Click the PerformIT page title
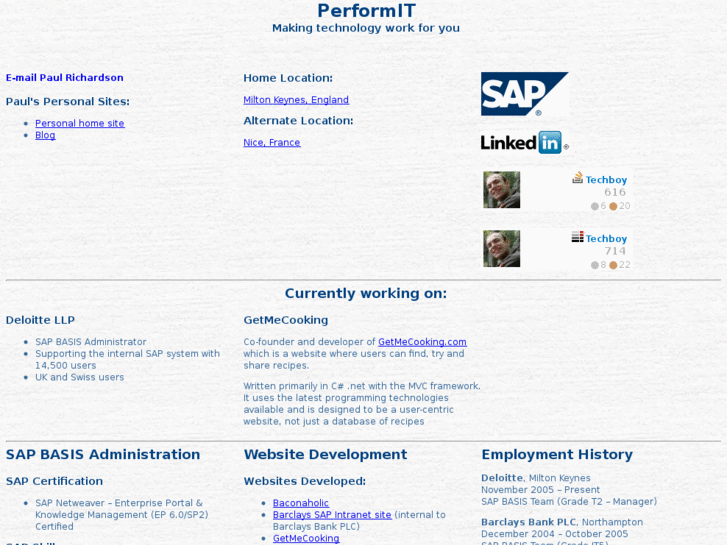 (366, 11)
